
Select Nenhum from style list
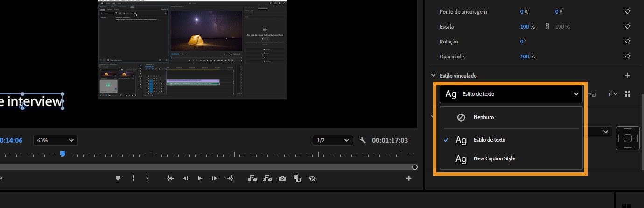(511, 117)
